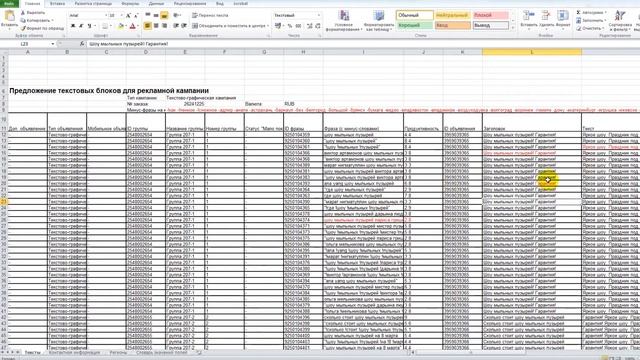The image size is (640, 360).
Task: Apply percent style icon
Action: pyautogui.click(x=290, y=26)
